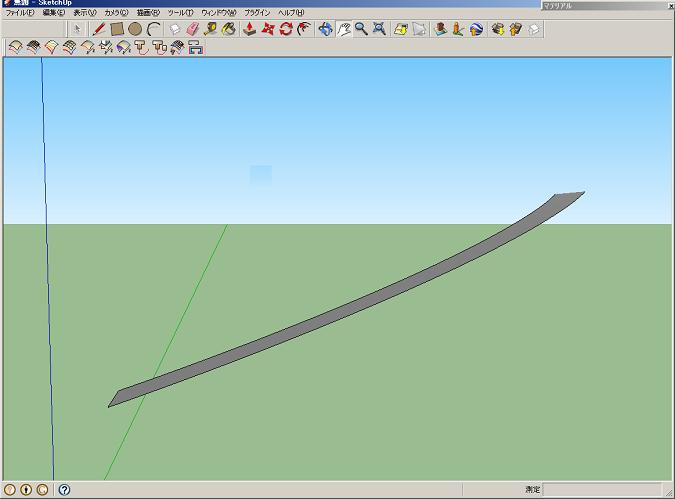Select the Circle tool
This screenshot has height=499, width=675.
134,29
